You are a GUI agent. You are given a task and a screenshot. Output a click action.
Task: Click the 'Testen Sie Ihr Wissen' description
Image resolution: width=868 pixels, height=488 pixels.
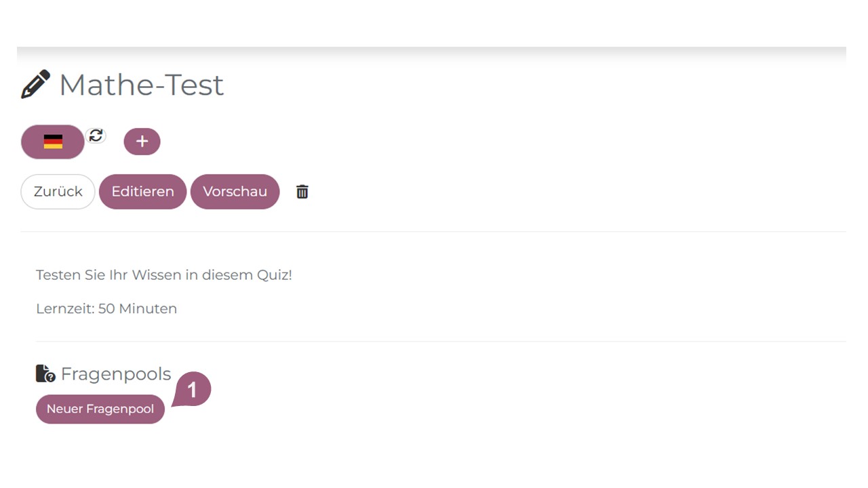tap(136, 275)
